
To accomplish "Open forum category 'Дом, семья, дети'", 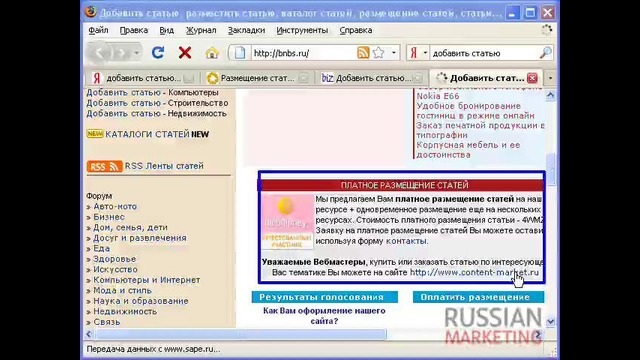I will pos(130,228).
